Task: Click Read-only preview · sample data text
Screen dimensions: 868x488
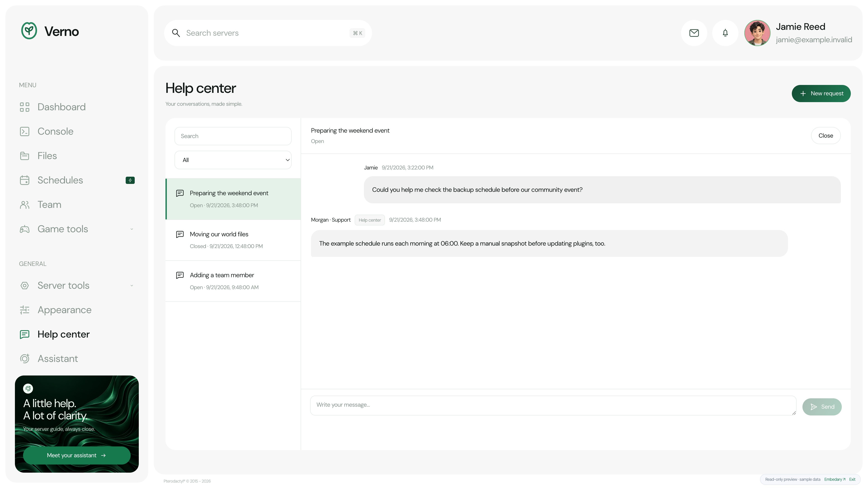Action: [793, 480]
